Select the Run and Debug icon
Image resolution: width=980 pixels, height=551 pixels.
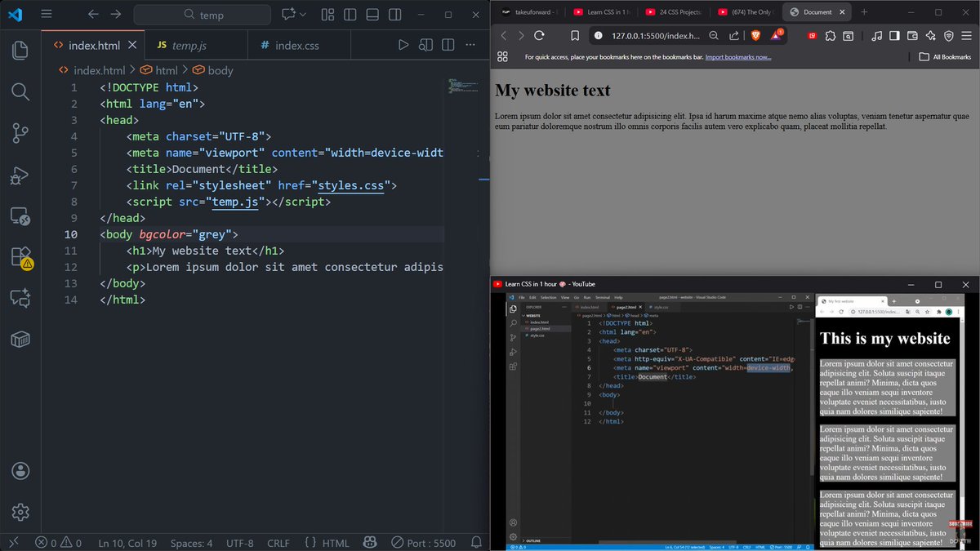click(20, 176)
